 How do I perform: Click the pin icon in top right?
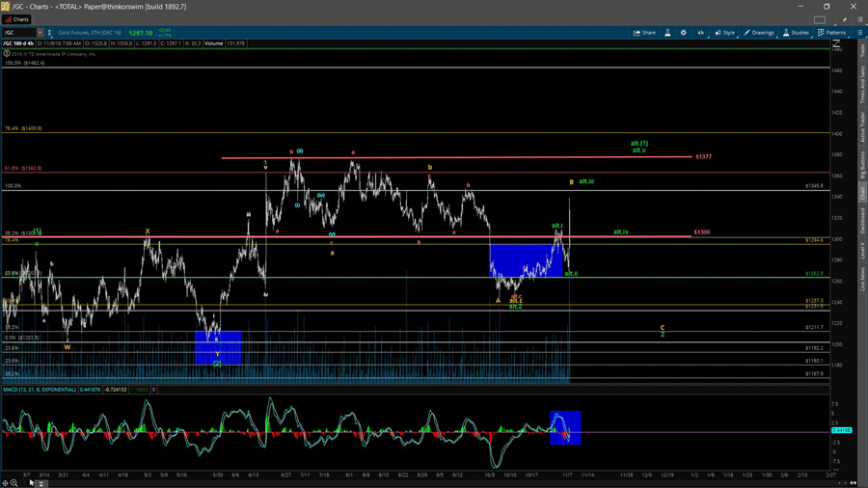click(846, 19)
